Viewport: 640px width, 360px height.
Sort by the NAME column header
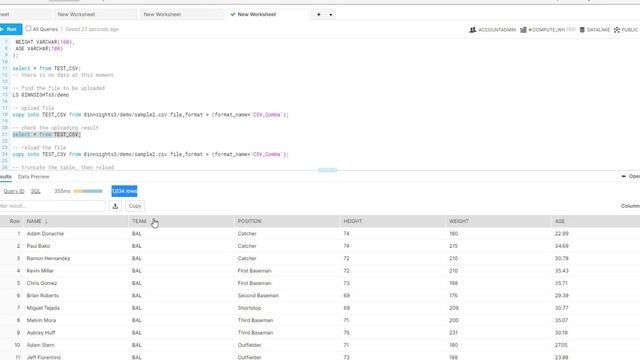(34, 221)
